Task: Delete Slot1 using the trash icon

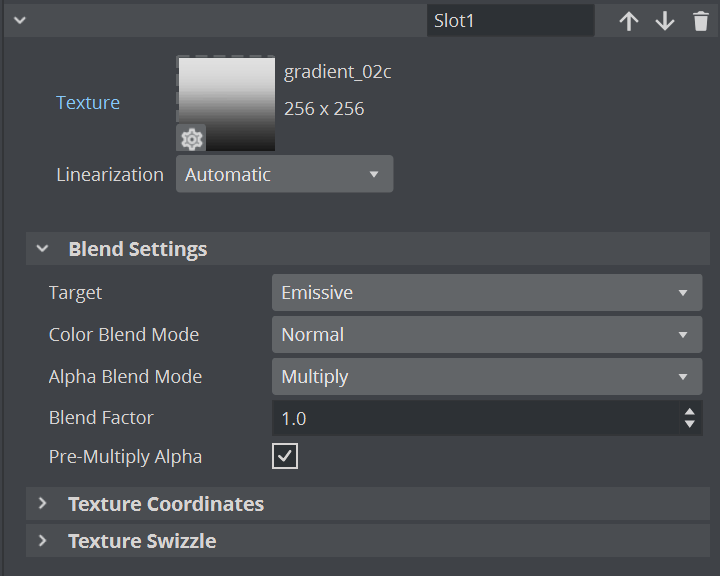Action: coord(700,21)
